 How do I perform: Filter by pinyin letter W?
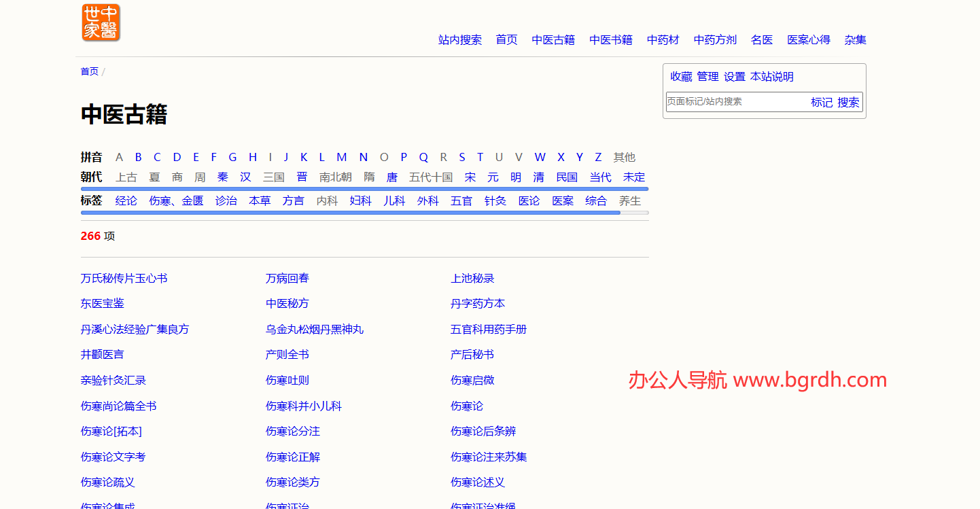coord(540,158)
